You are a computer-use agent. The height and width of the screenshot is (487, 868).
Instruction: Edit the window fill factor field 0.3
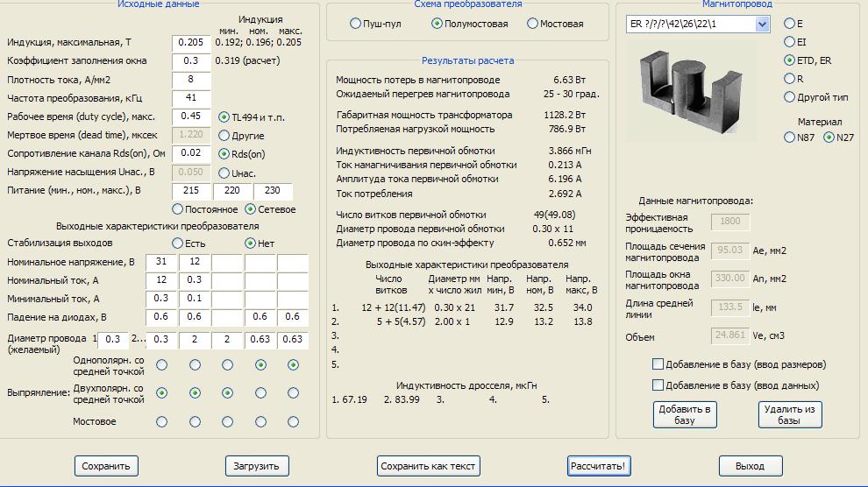pyautogui.click(x=191, y=61)
